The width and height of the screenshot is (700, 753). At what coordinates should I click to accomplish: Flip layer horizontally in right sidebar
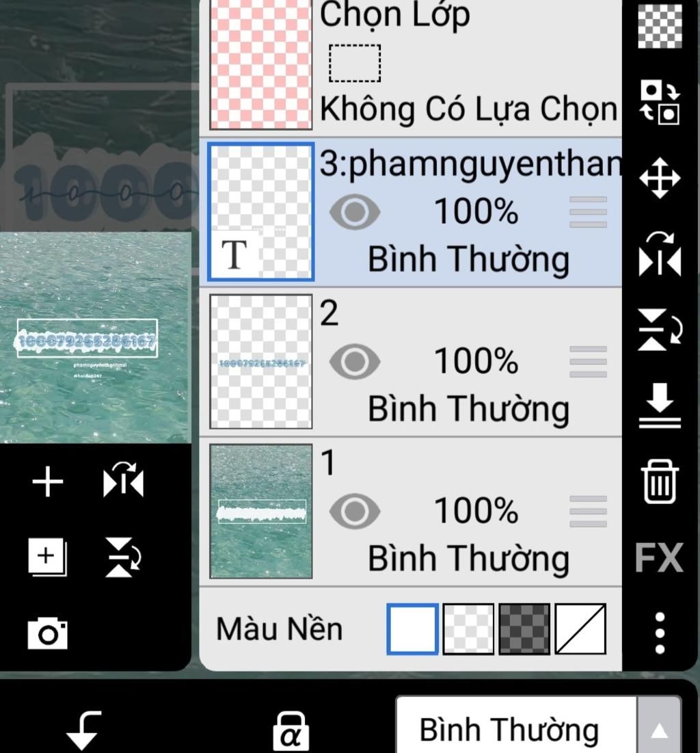[660, 254]
